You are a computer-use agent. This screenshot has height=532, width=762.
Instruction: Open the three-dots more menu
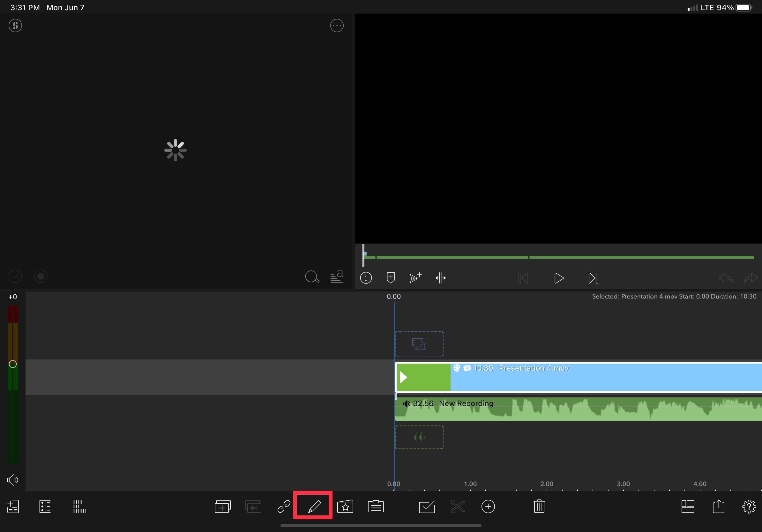tap(337, 26)
